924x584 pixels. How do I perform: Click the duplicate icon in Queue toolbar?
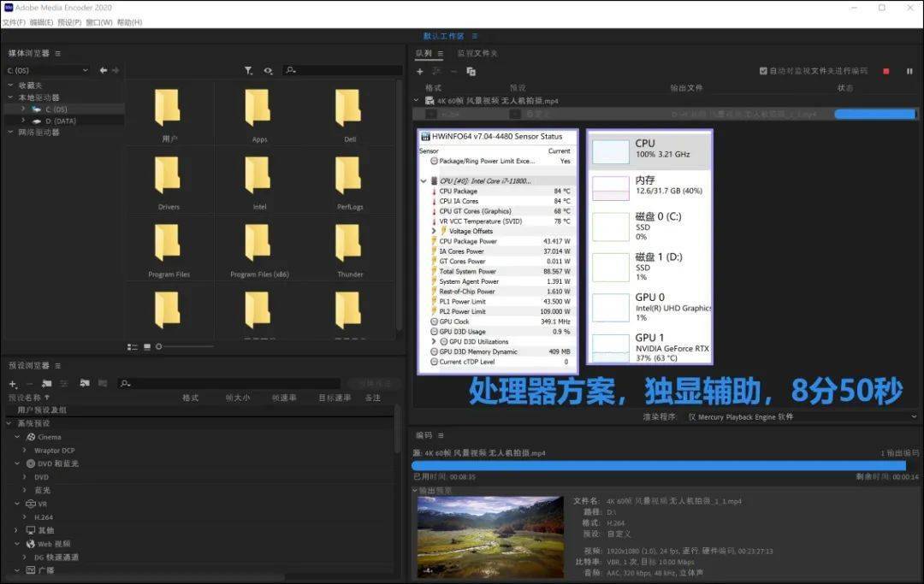click(x=471, y=71)
